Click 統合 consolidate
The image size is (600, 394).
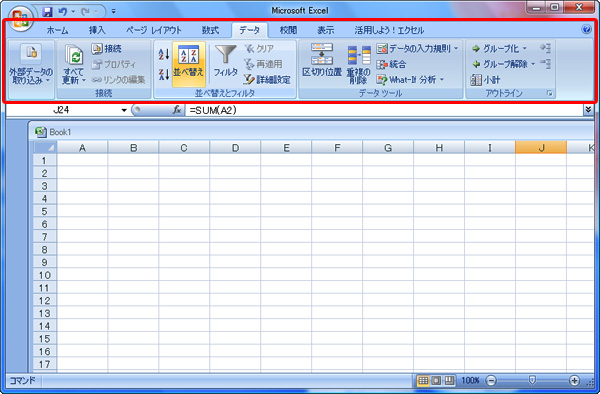(x=391, y=64)
